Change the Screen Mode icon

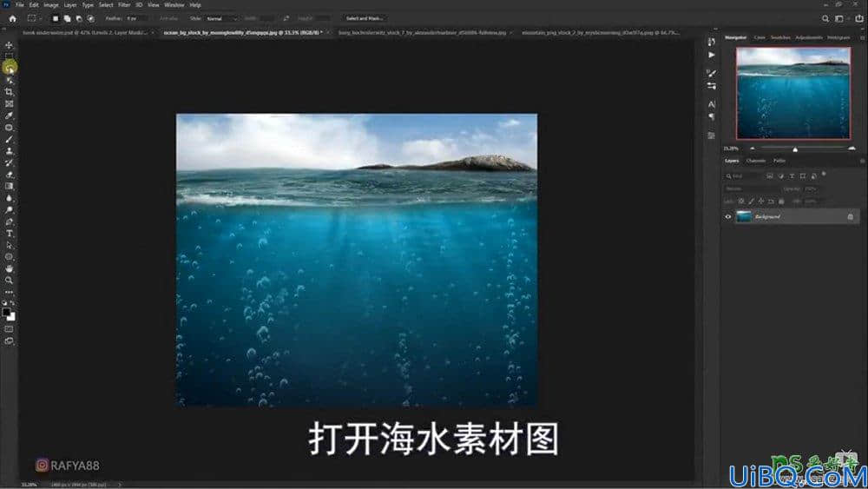9,341
